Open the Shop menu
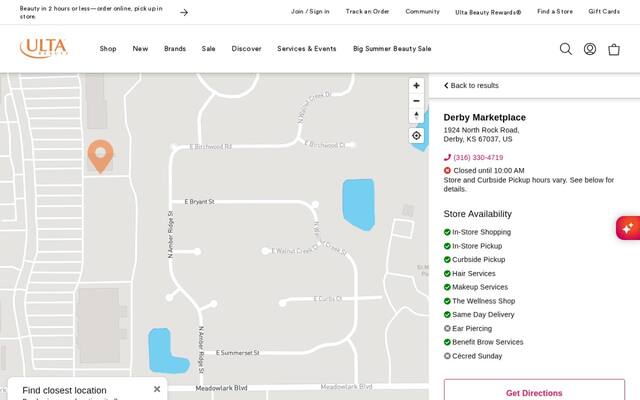 click(x=108, y=49)
